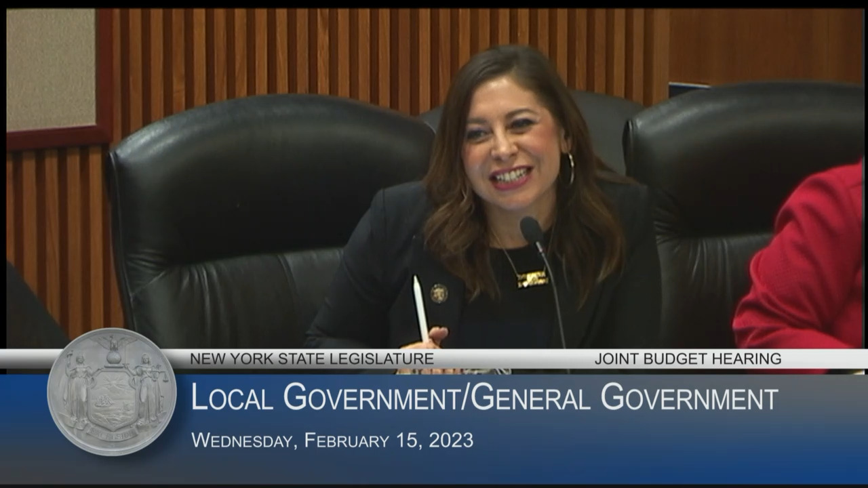Click the white pen in the speaker's hand
Image resolution: width=868 pixels, height=488 pixels.
[x=420, y=307]
